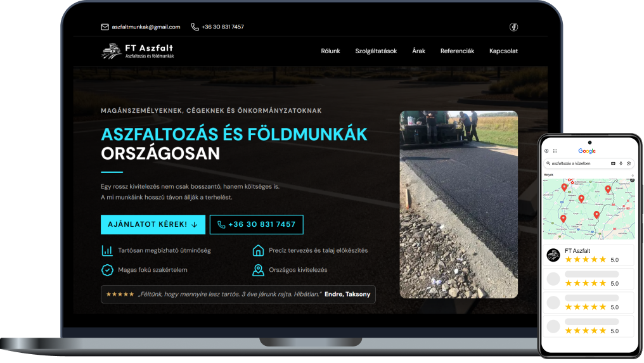Click the Helyek label on the phone
Image resolution: width=644 pixels, height=363 pixels.
(x=548, y=175)
